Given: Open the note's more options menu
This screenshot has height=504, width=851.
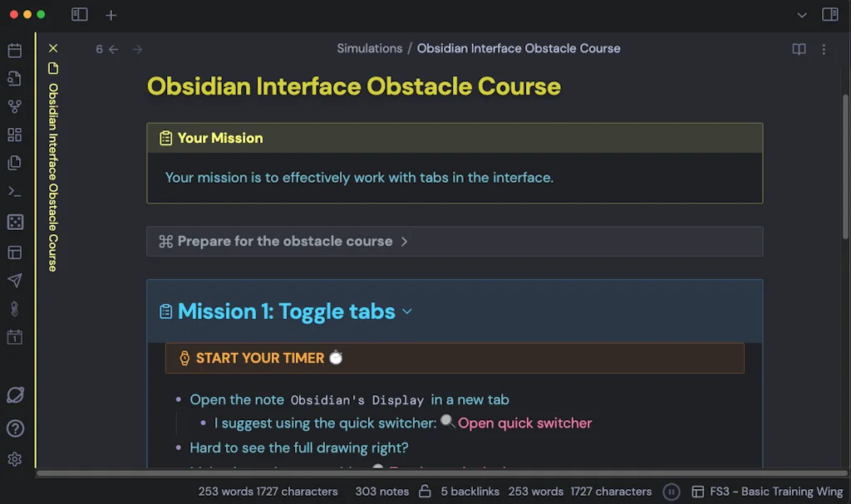Looking at the screenshot, I should click(824, 49).
